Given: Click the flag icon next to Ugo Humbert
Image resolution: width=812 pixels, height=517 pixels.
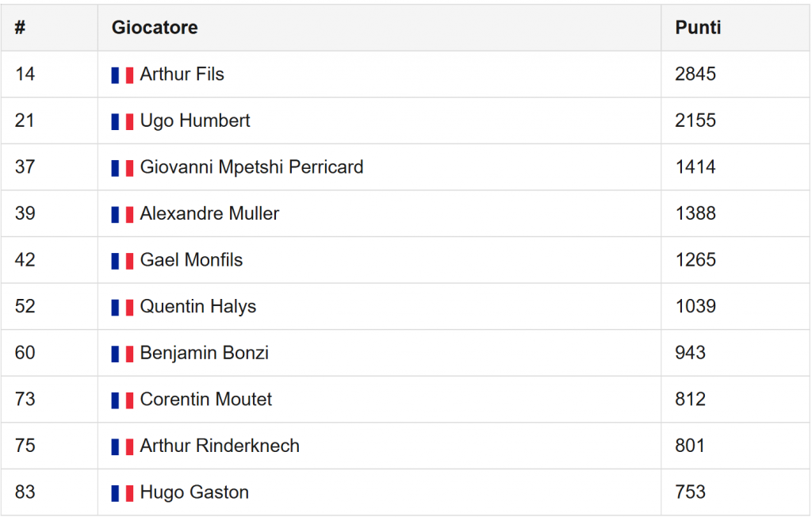Looking at the screenshot, I should (122, 122).
